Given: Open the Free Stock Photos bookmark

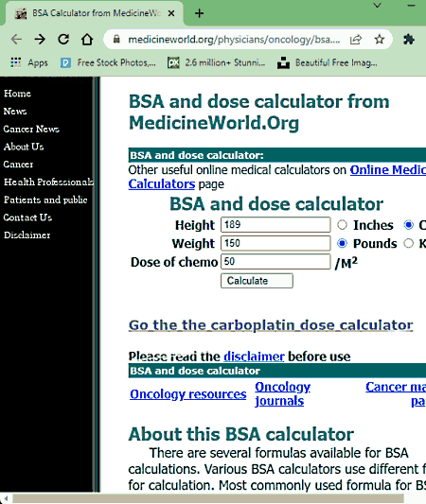Looking at the screenshot, I should (x=108, y=62).
